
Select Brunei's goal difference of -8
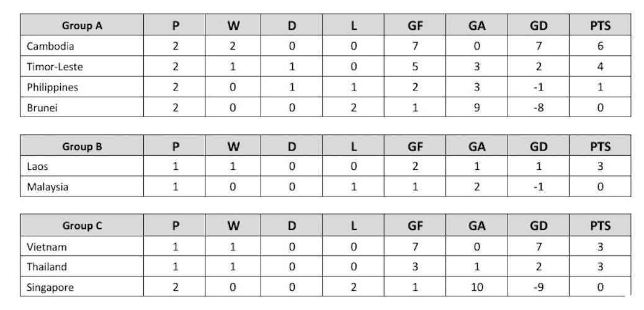[x=539, y=107]
